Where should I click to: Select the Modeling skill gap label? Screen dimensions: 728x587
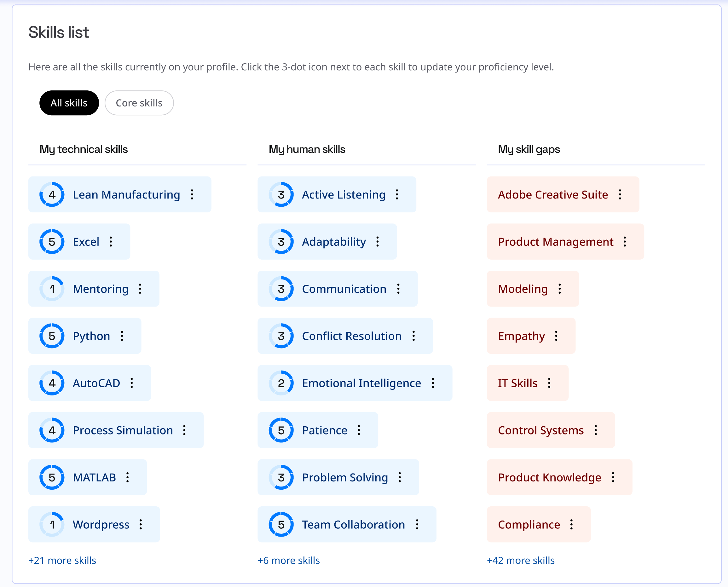[523, 289]
